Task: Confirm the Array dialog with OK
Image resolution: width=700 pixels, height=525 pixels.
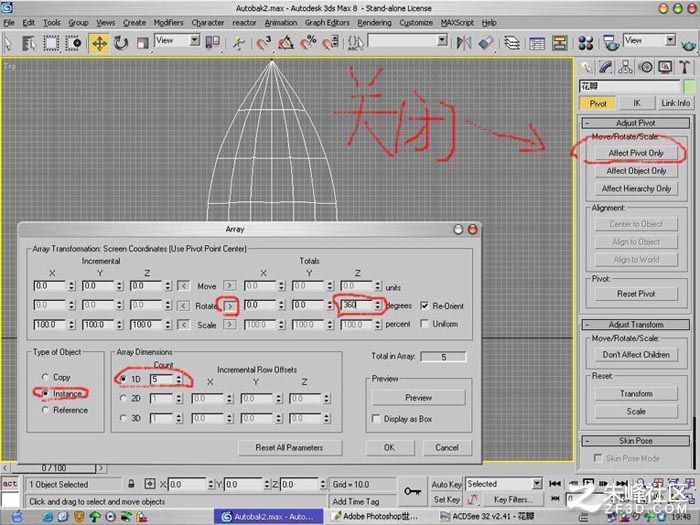Action: pyautogui.click(x=389, y=447)
